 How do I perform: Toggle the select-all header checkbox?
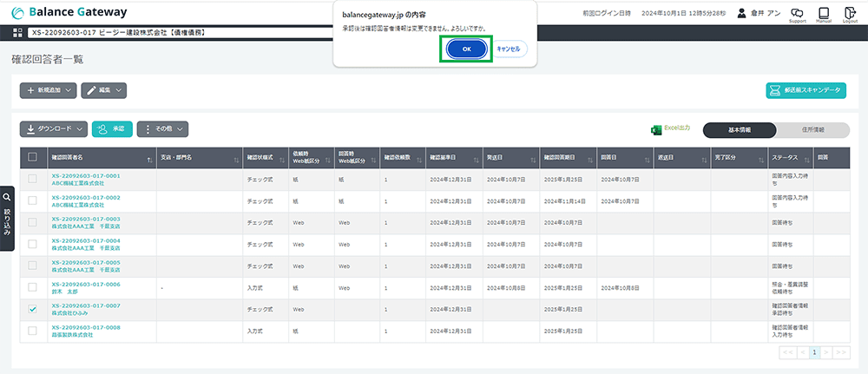pos(33,157)
